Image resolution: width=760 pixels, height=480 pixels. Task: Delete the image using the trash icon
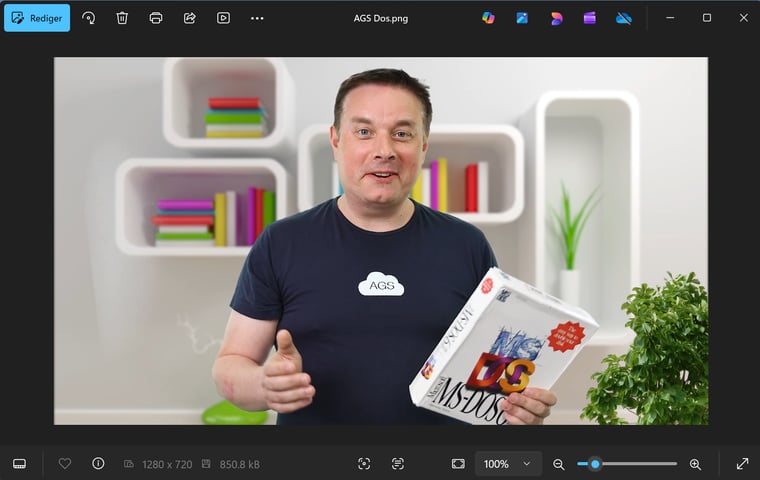[x=122, y=18]
